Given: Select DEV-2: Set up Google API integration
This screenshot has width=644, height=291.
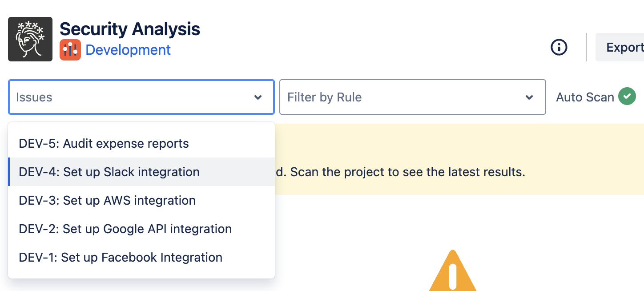Looking at the screenshot, I should (x=141, y=229).
